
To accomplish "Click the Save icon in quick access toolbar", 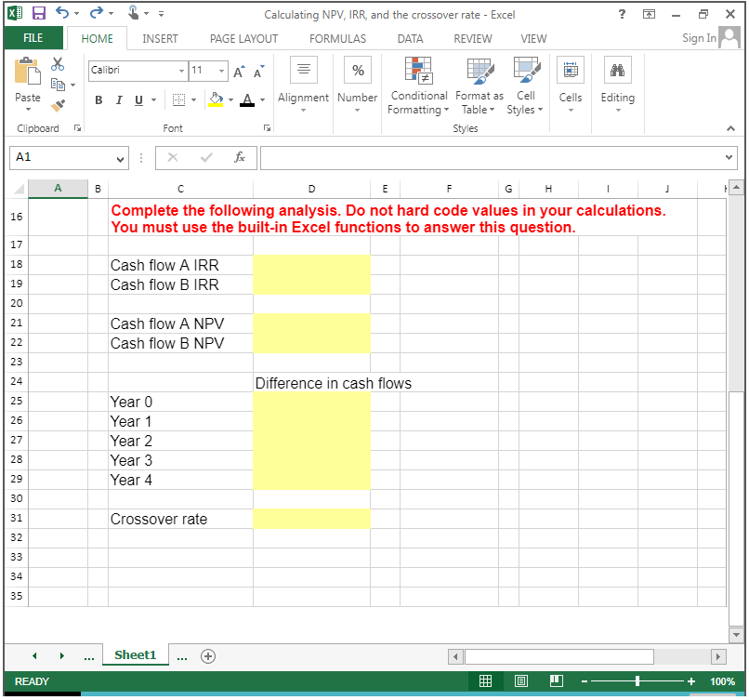I will pos(38,13).
